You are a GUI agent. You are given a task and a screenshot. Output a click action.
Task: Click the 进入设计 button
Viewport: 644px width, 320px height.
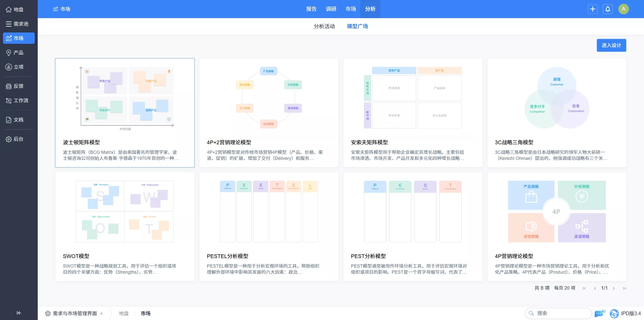(x=611, y=45)
